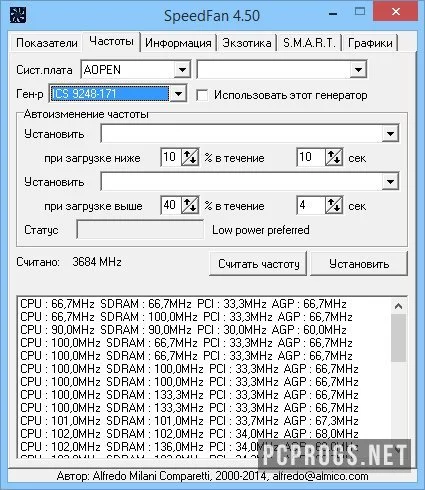Click author email alfredo@almico.com in status bar
425x490 pixels.
pos(320,476)
